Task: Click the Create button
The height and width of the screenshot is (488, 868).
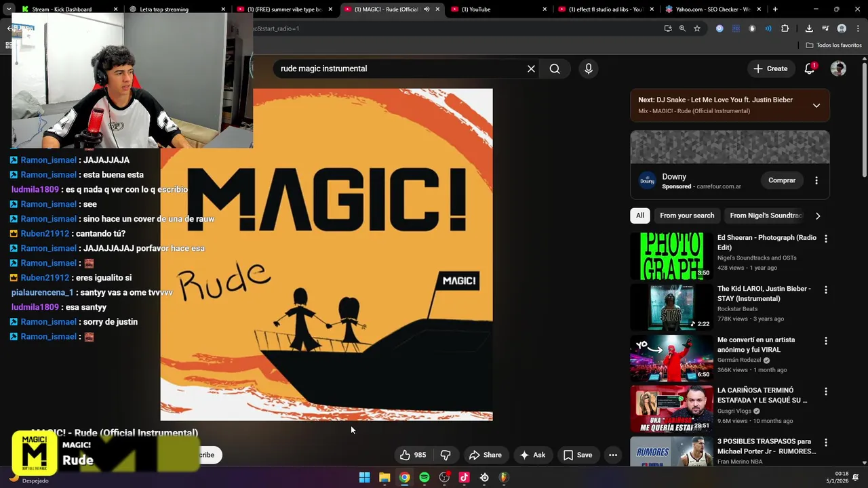Action: pyautogui.click(x=770, y=68)
